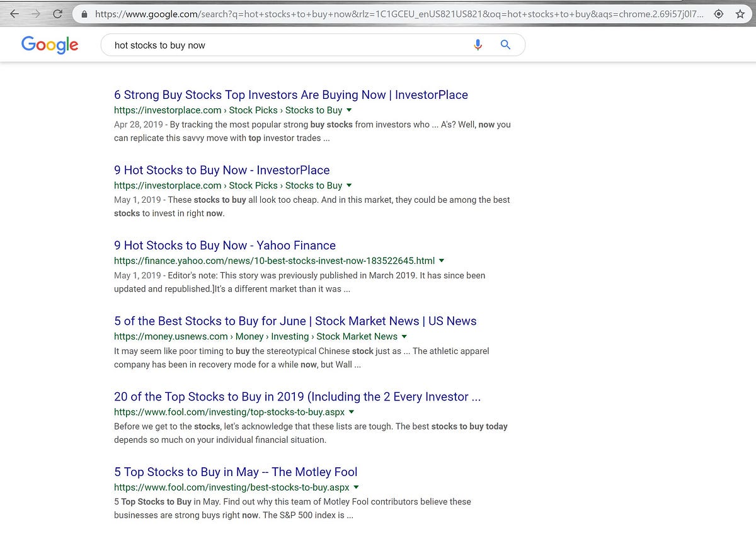The width and height of the screenshot is (756, 534).
Task: Expand dropdown arrow beside best-stocks-to-buy.aspx URL
Action: [357, 488]
